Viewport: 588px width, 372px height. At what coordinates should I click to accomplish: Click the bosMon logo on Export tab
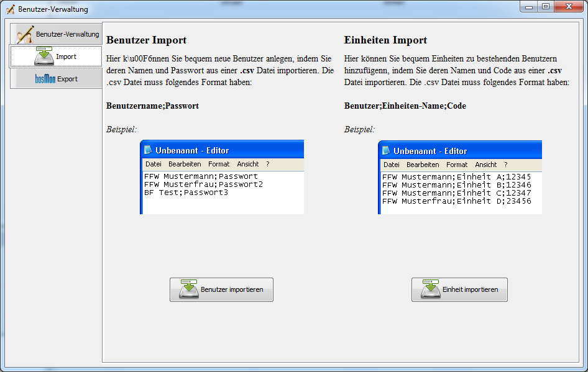point(45,79)
